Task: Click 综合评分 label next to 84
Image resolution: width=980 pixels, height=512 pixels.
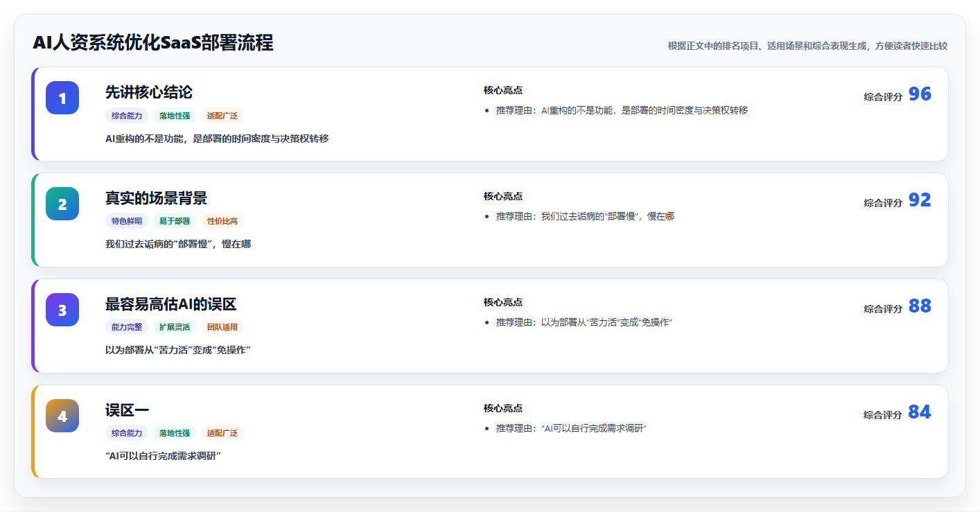Action: point(883,415)
